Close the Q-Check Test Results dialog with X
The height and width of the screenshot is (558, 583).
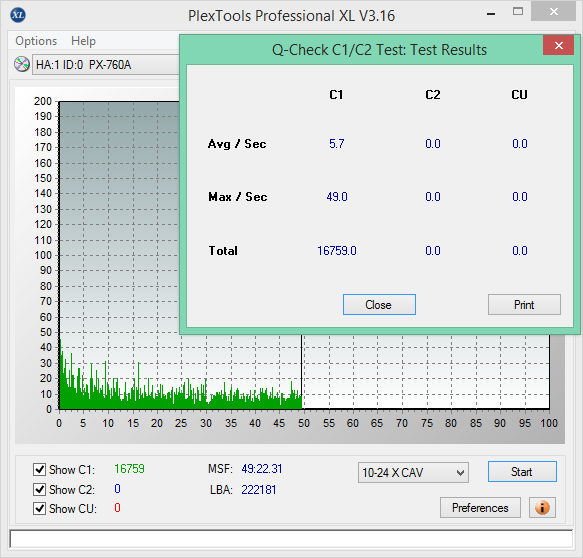558,45
